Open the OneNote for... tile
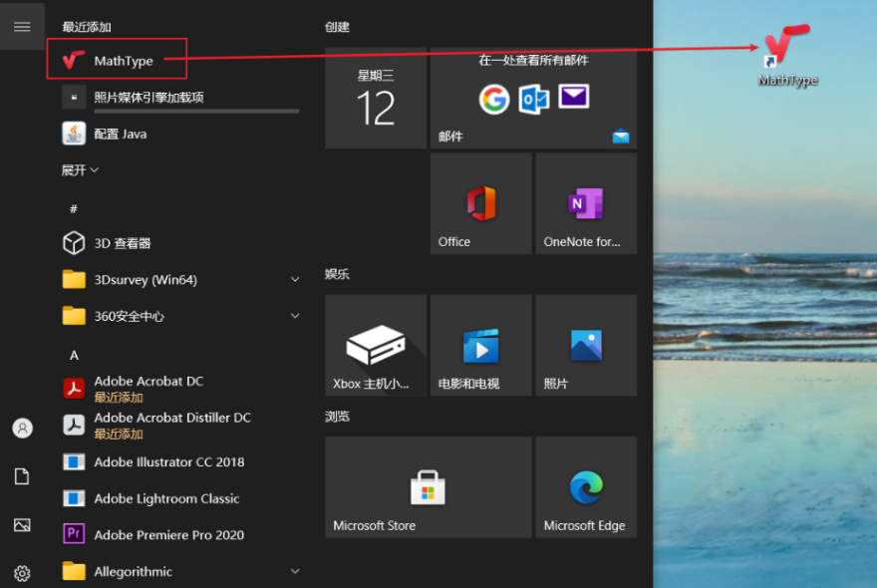This screenshot has height=588, width=877. click(586, 203)
